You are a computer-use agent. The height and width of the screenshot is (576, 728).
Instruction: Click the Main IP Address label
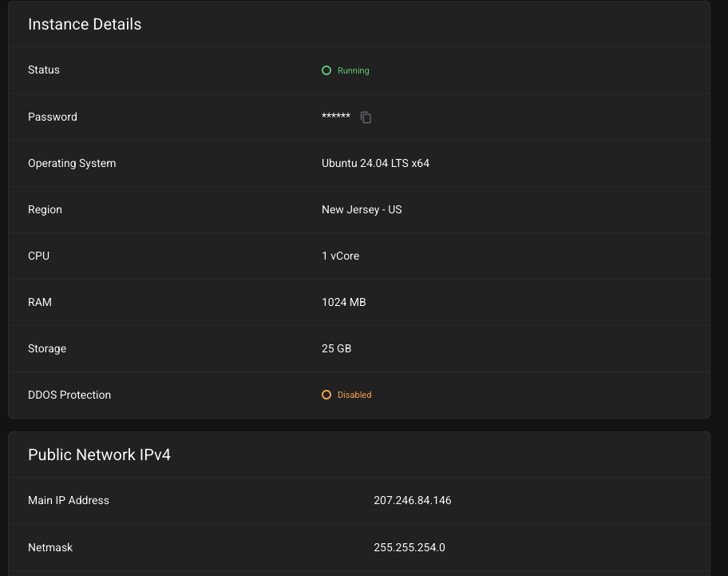point(69,500)
